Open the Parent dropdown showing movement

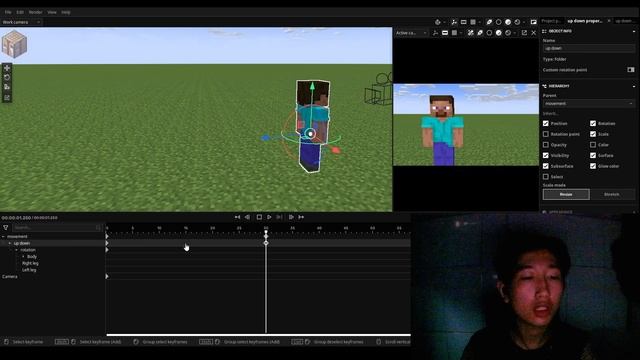coord(588,104)
